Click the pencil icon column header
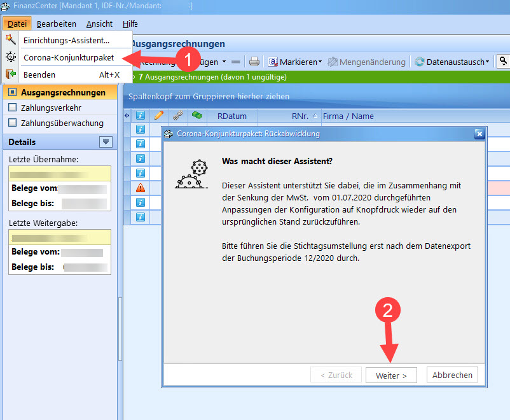 [159, 116]
